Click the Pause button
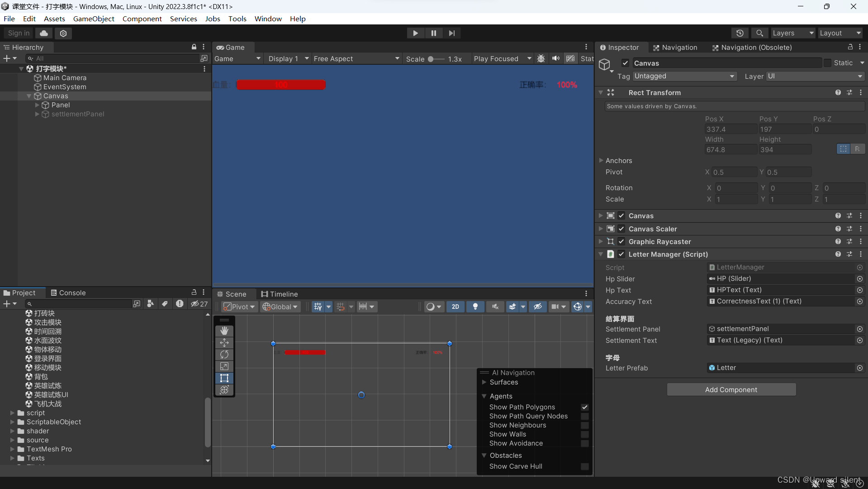The height and width of the screenshot is (489, 868). (433, 33)
